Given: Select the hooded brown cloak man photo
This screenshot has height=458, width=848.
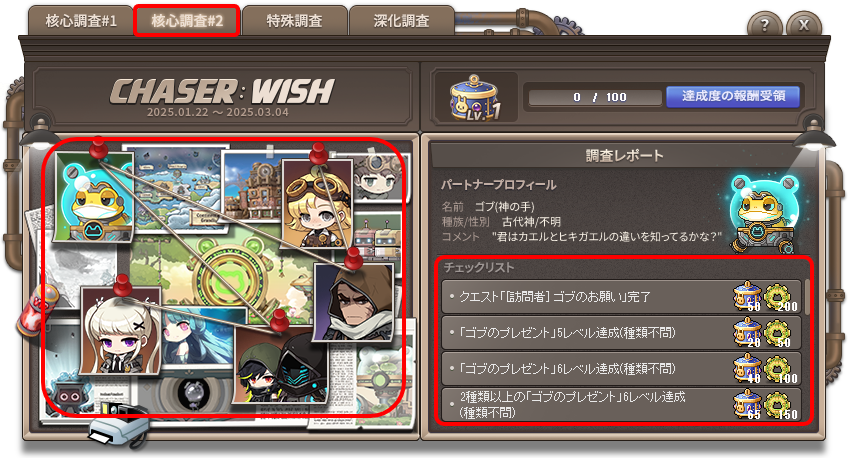Looking at the screenshot, I should click(354, 302).
